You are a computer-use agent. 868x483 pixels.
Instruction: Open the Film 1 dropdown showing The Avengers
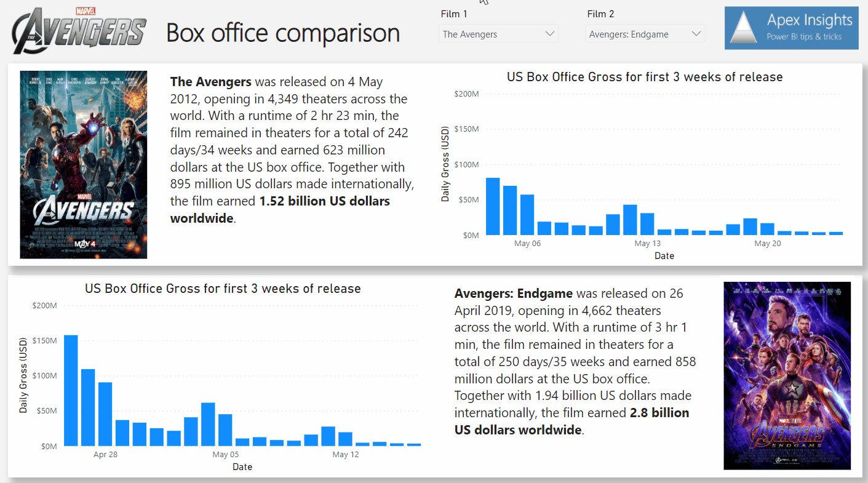498,34
